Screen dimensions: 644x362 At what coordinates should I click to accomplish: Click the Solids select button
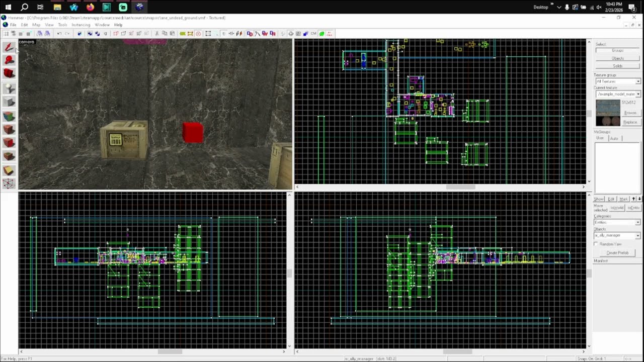pos(617,66)
